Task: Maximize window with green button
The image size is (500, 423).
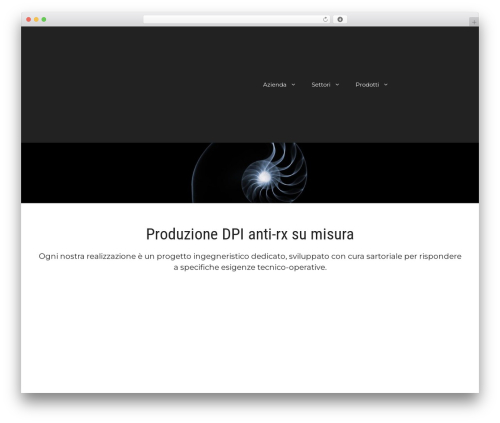Action: click(44, 19)
